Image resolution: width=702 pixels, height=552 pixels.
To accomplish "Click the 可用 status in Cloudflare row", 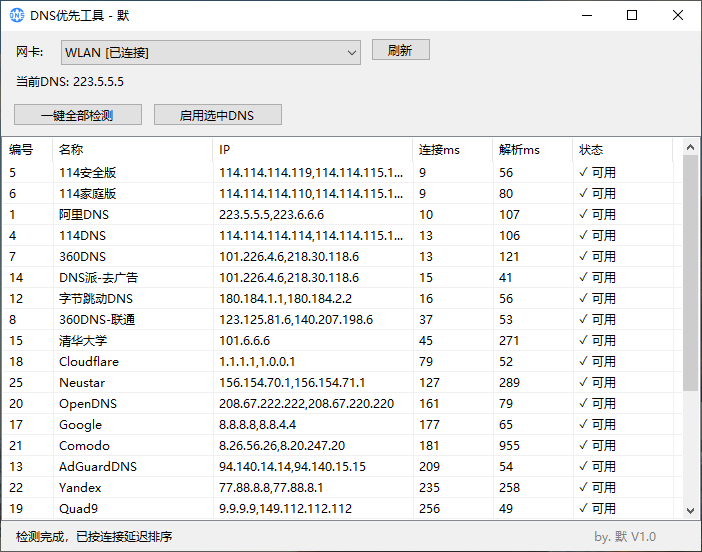I will [598, 362].
